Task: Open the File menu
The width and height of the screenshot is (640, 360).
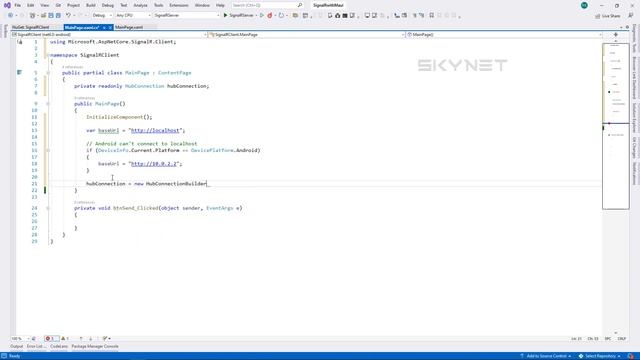Action: tap(17, 5)
